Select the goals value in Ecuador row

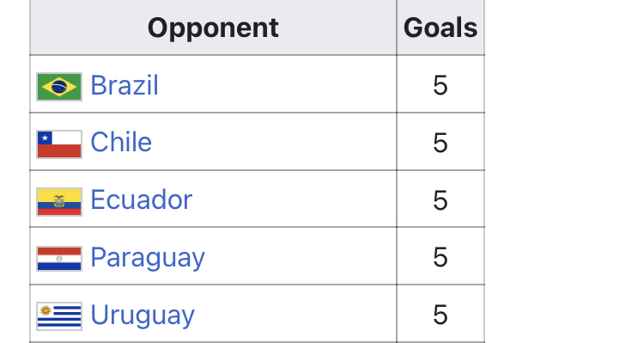440,200
